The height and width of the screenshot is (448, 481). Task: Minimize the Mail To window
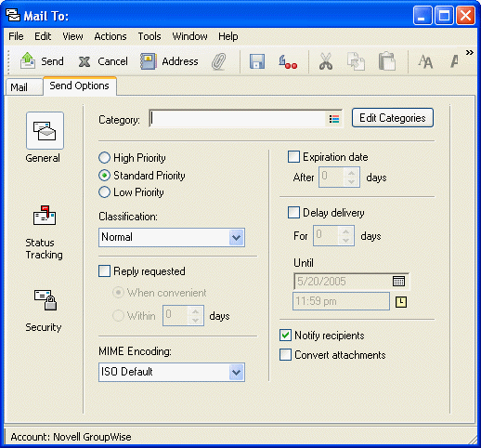point(422,15)
